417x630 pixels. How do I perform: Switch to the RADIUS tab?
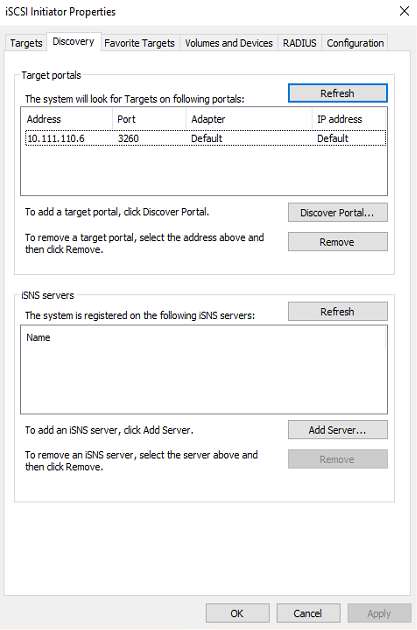[299, 43]
